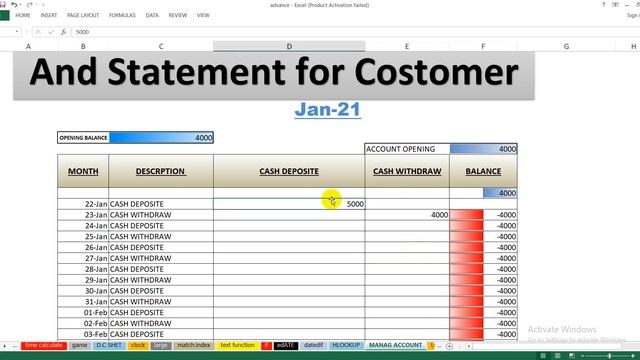
Task: Select column E header
Action: [x=407, y=47]
